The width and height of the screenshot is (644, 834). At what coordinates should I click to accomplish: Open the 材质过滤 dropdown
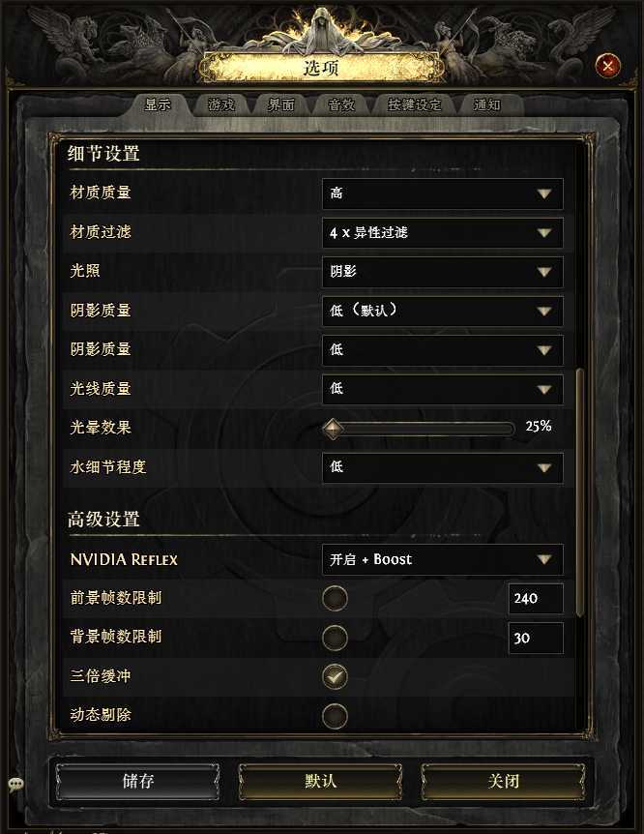443,232
